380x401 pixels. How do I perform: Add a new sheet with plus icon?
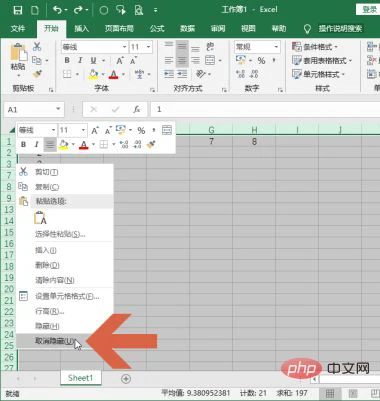point(126,379)
